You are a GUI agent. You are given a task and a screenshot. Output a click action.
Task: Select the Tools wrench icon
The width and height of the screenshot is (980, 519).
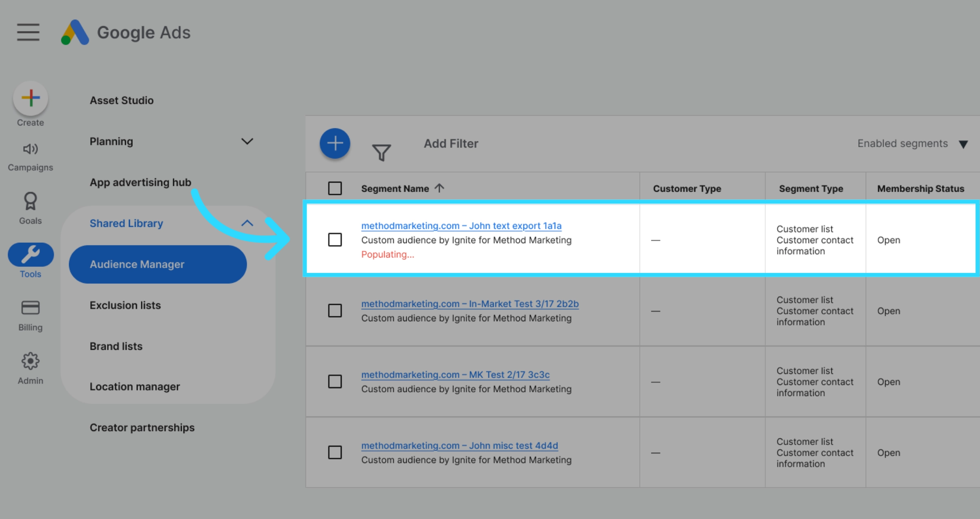[x=31, y=254]
